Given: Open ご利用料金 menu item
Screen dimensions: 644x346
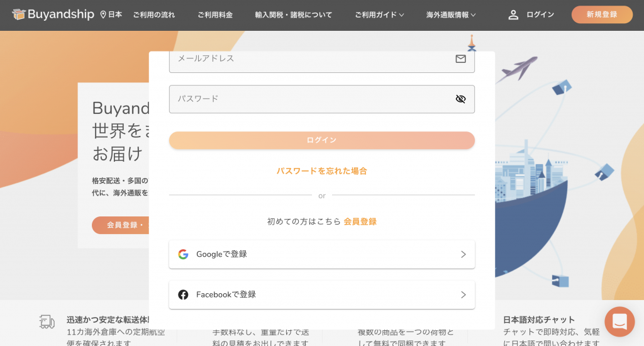Looking at the screenshot, I should 215,15.
